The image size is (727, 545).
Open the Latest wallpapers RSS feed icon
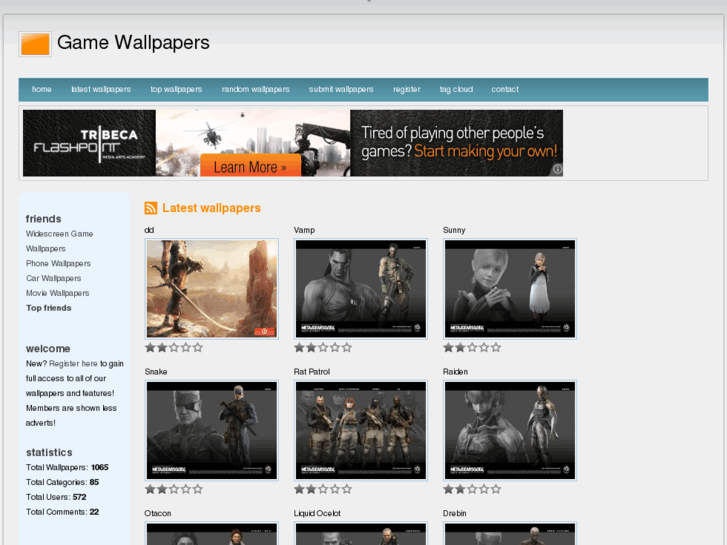pyautogui.click(x=151, y=208)
